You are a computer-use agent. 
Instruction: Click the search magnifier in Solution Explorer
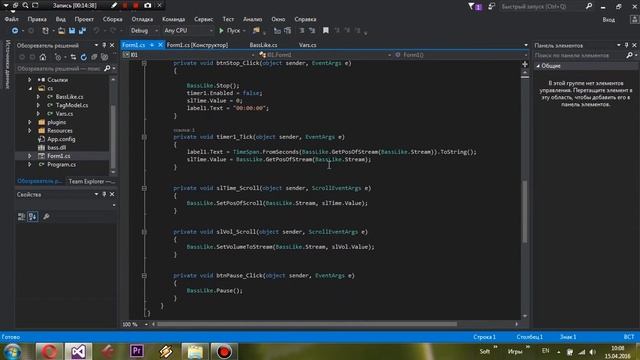[107, 69]
